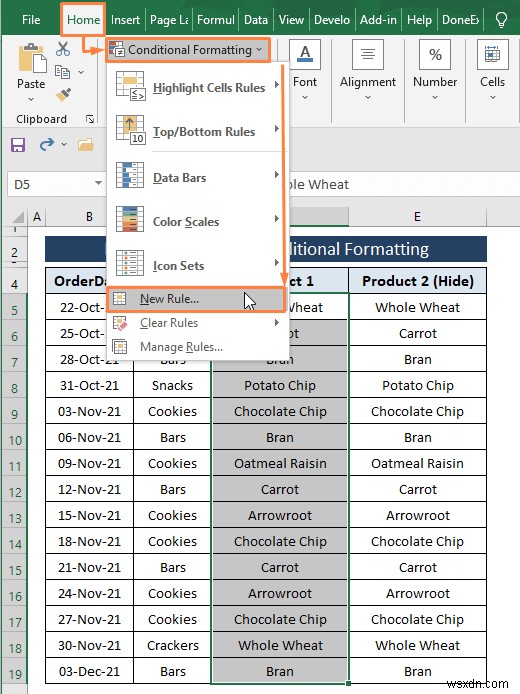Open Highlight Cells Rules submenu
Viewport: 520px width, 694px height.
pos(197,87)
